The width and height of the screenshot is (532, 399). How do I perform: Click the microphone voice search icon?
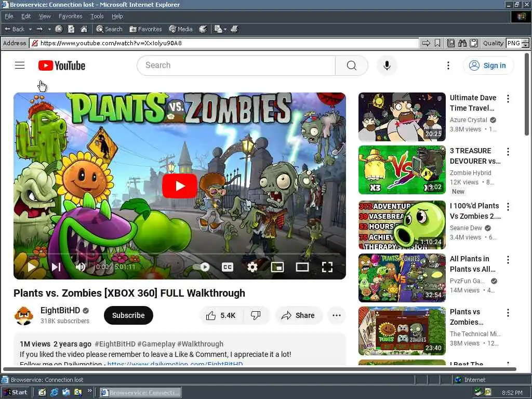(x=387, y=65)
